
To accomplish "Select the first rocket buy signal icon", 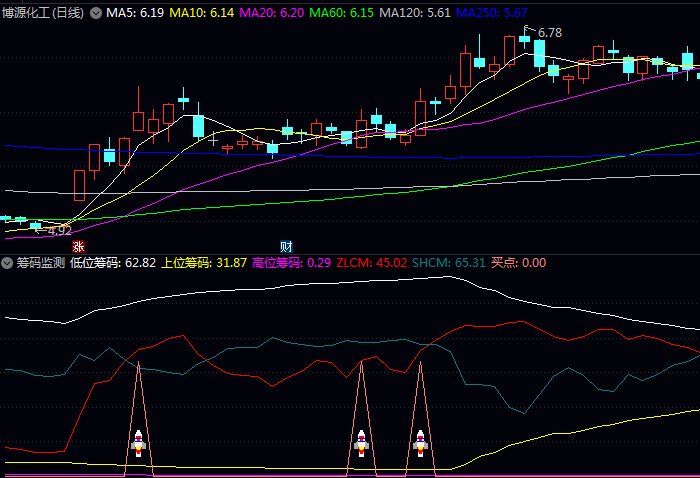I will [138, 443].
